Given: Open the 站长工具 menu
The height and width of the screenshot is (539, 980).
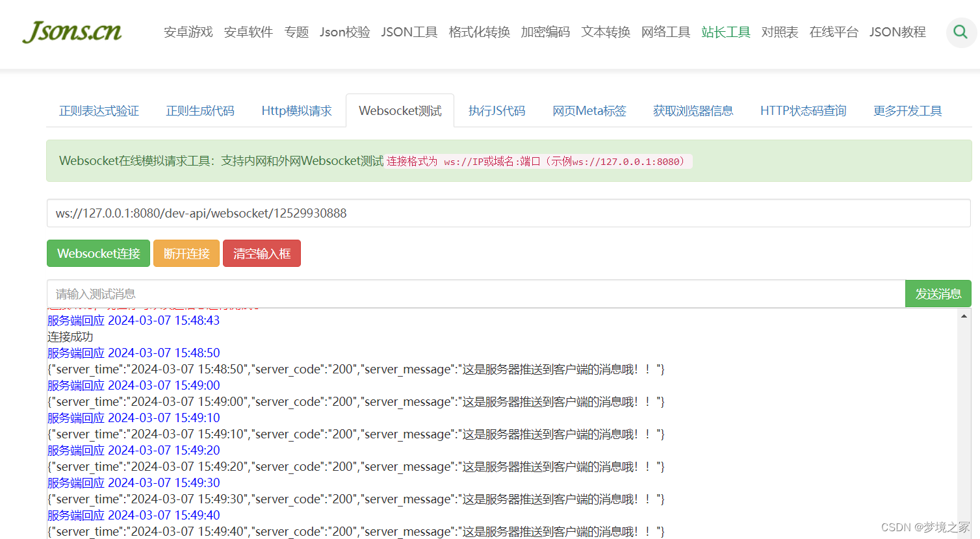Looking at the screenshot, I should pos(726,32).
